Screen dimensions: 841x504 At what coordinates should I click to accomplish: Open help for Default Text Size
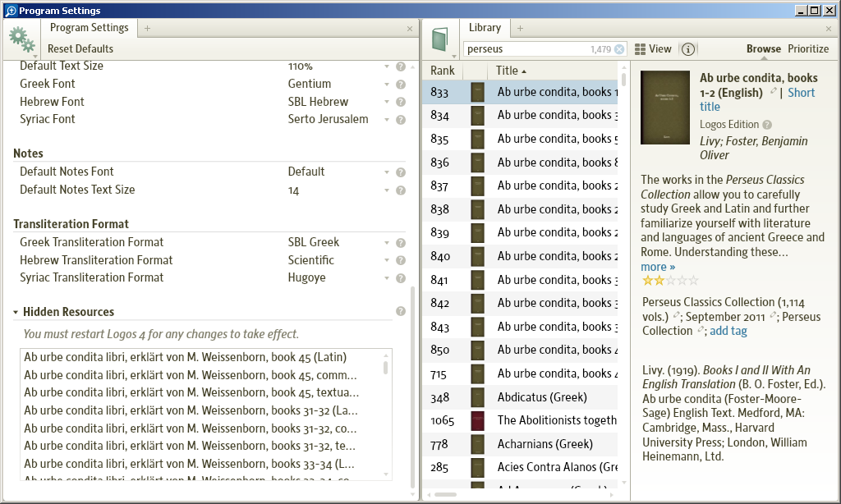pos(401,66)
